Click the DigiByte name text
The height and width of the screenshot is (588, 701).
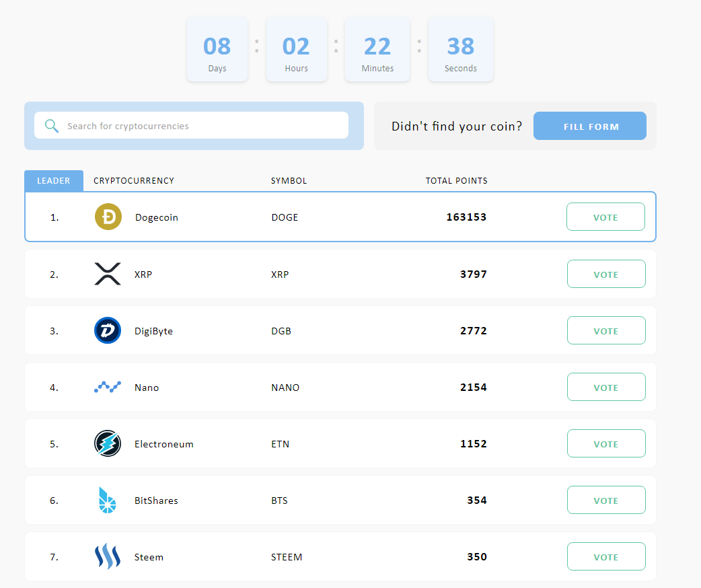[x=153, y=331]
